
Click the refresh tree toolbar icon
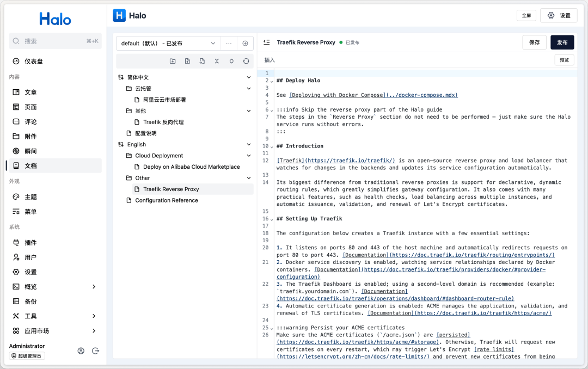tap(246, 61)
